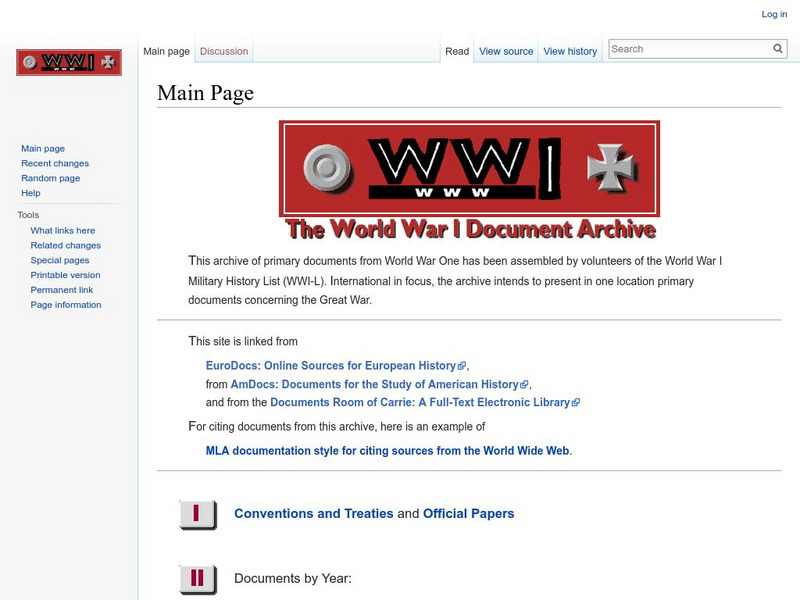Open MLA documentation style link
The width and height of the screenshot is (800, 600).
(x=387, y=451)
